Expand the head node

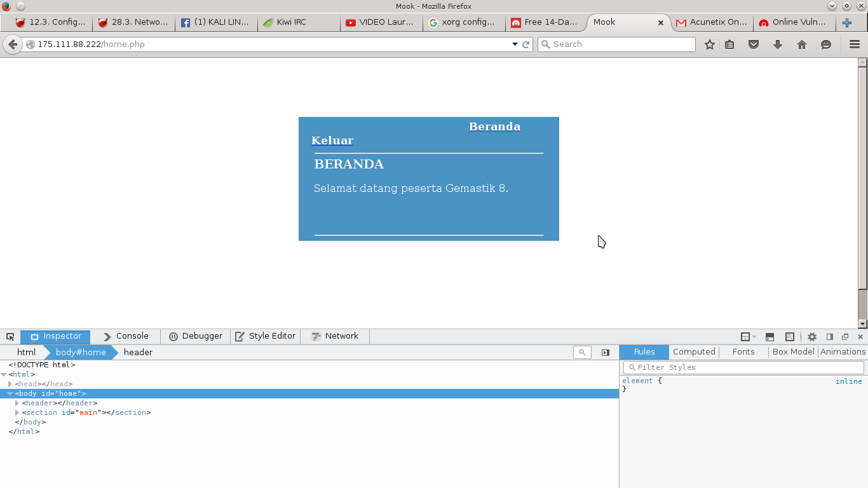[10, 384]
